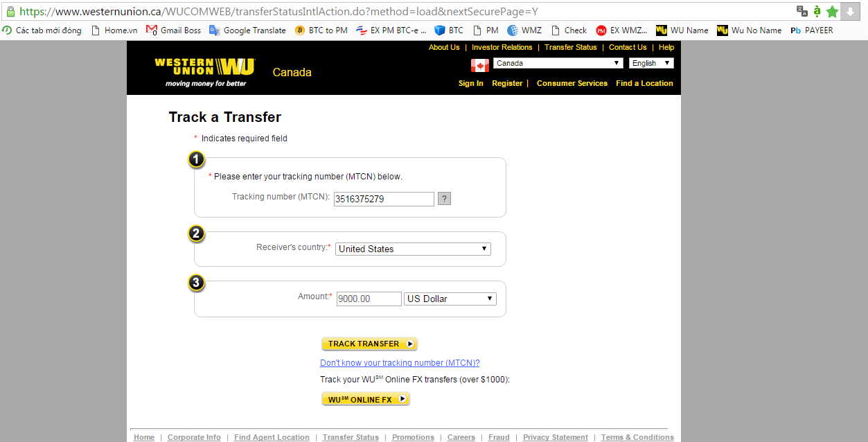Click Home footer link

[x=144, y=437]
